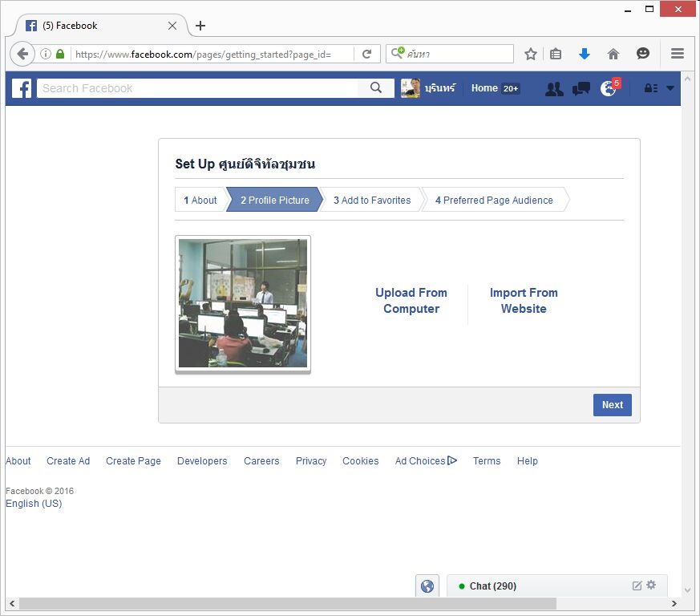Image resolution: width=700 pixels, height=616 pixels.
Task: Select the Add to Favorites step
Action: 372,201
